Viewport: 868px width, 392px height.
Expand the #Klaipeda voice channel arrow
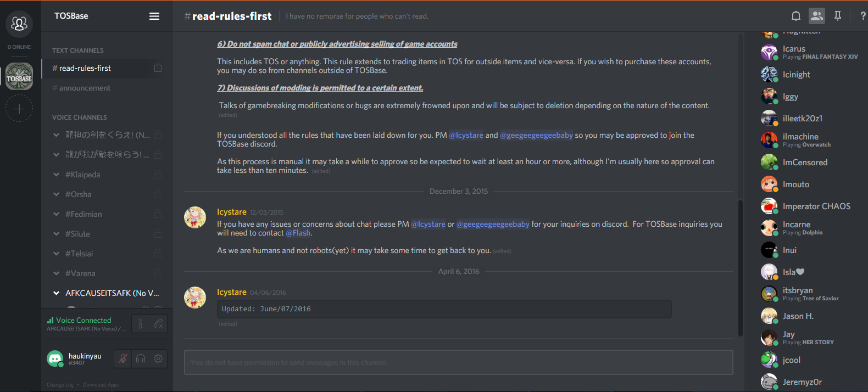56,175
